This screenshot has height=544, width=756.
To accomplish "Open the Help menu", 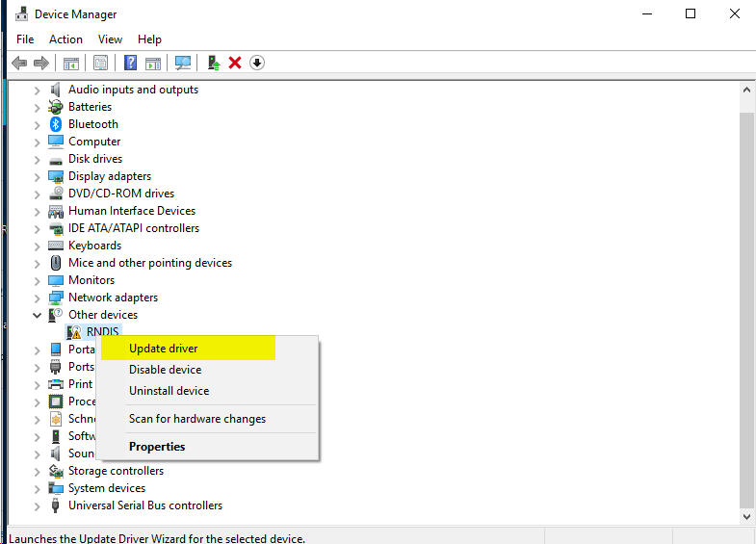I will tap(149, 39).
